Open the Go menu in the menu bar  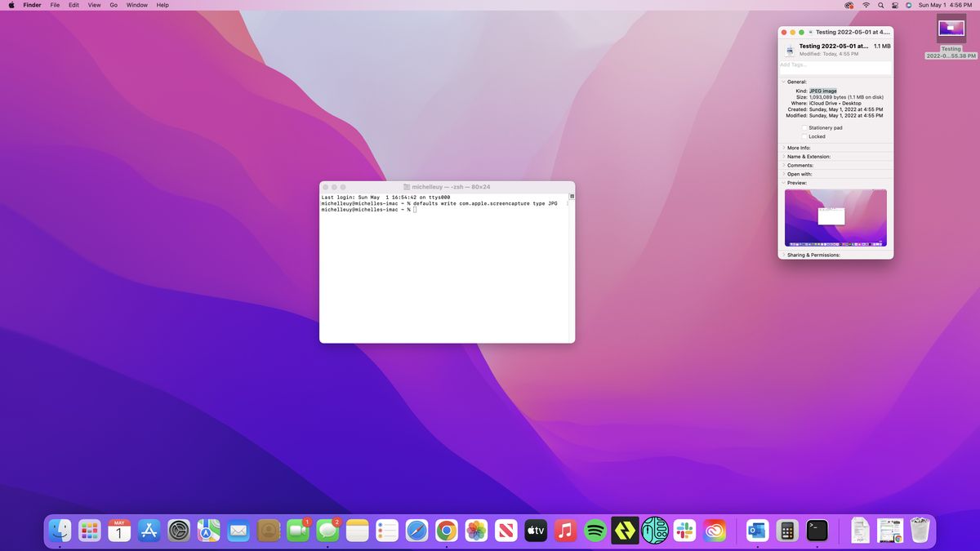click(114, 5)
